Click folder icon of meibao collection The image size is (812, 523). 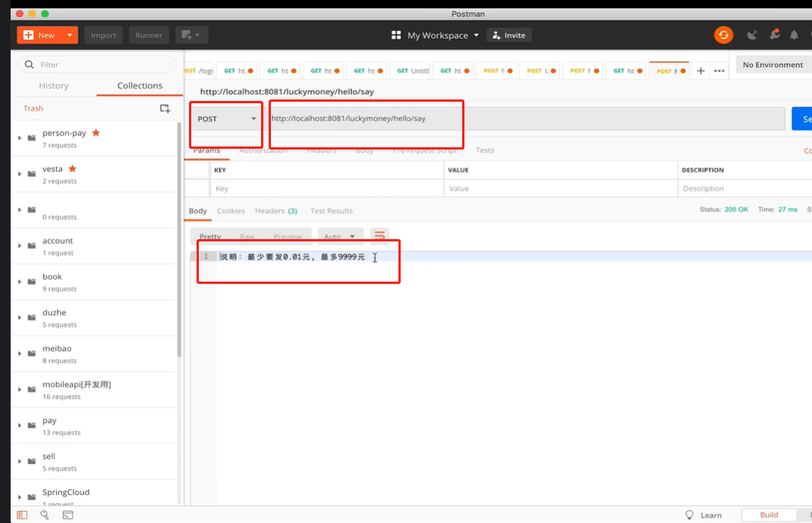point(32,354)
